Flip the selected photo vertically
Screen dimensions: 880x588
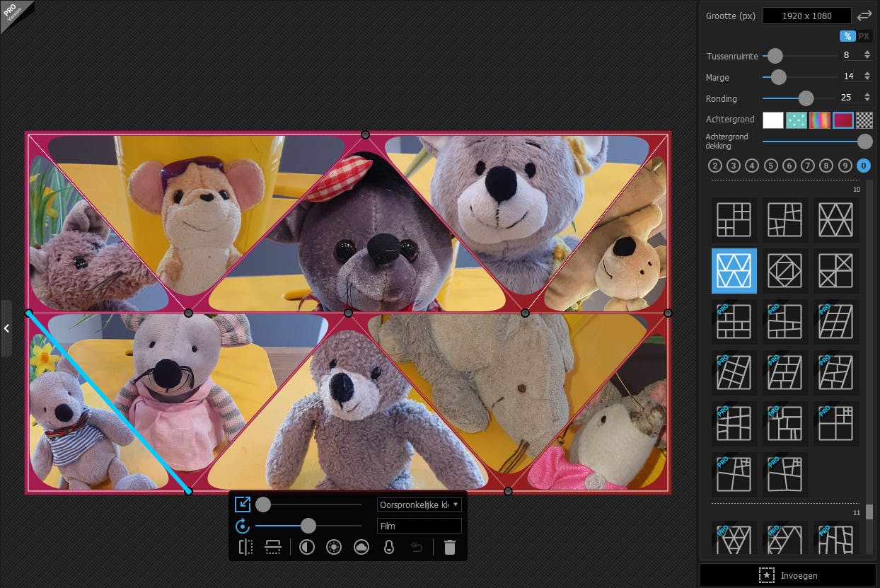click(x=273, y=547)
